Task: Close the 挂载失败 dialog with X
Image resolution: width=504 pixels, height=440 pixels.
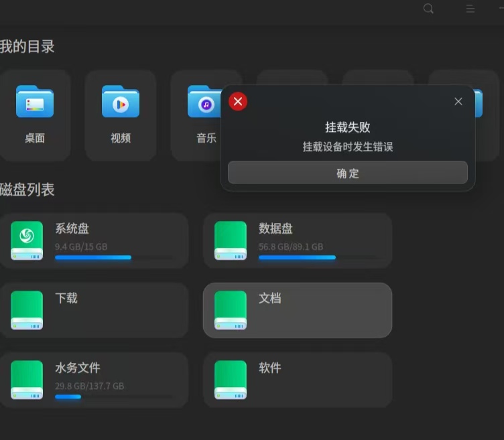Action: pyautogui.click(x=458, y=102)
